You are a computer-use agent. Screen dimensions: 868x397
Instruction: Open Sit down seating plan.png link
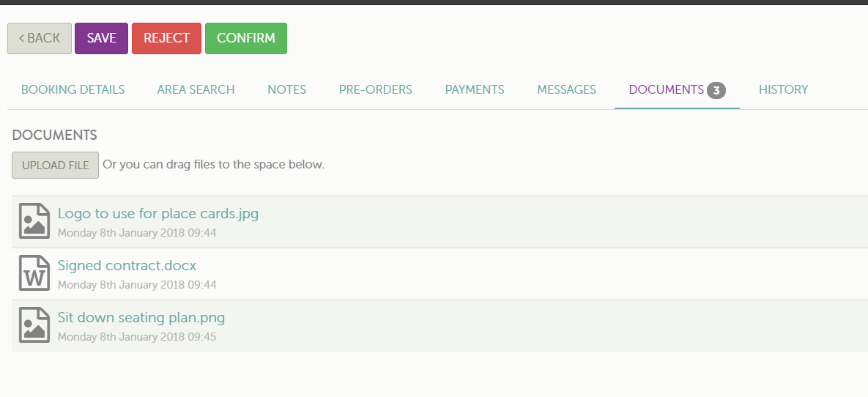(141, 318)
